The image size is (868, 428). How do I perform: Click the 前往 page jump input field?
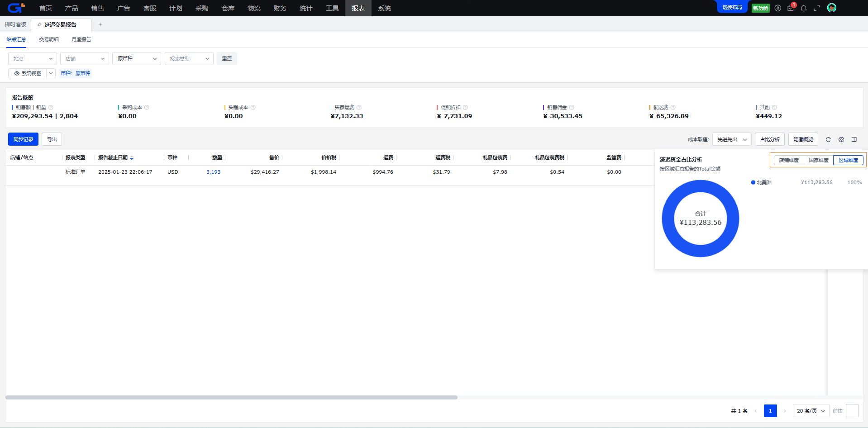click(852, 411)
